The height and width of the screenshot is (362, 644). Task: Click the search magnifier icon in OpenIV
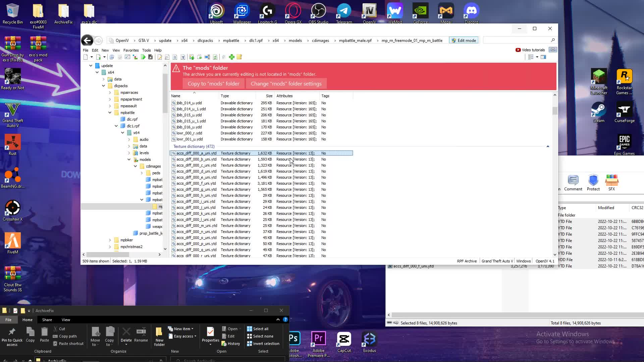[x=553, y=40]
